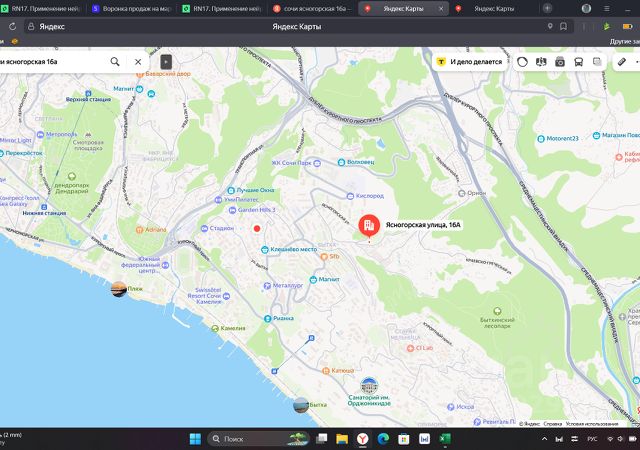Open the Другие закладки bookmarks folder
Image resolution: width=640 pixels, height=450 pixels.
625,41
